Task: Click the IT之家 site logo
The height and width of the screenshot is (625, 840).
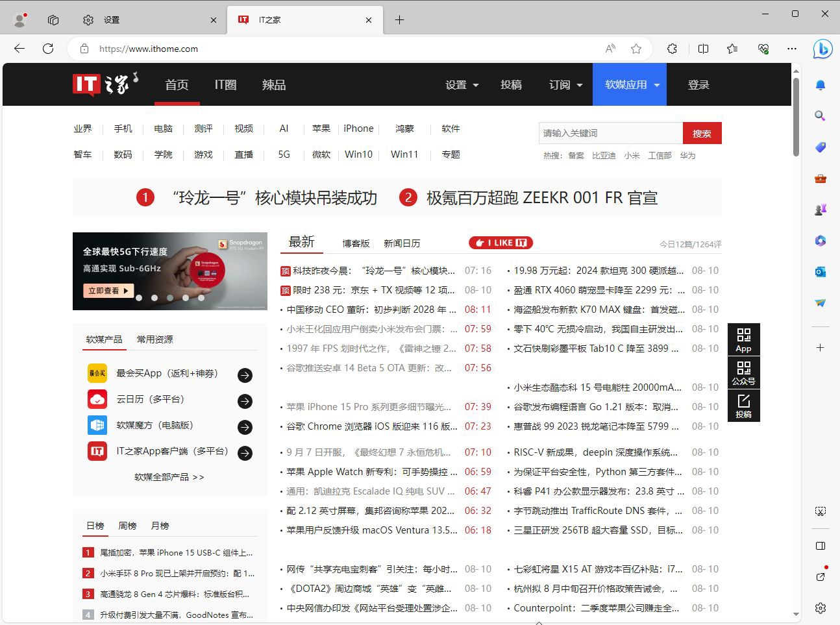Action: click(x=105, y=84)
